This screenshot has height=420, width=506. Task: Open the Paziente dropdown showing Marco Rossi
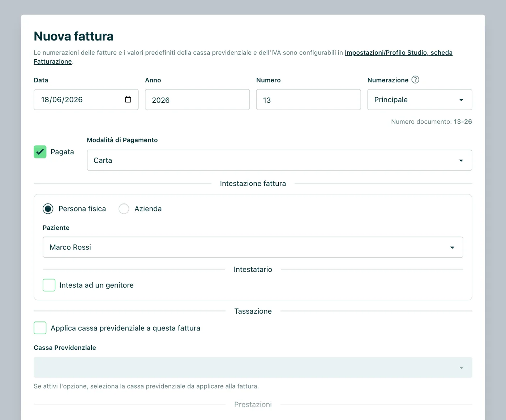click(x=253, y=247)
